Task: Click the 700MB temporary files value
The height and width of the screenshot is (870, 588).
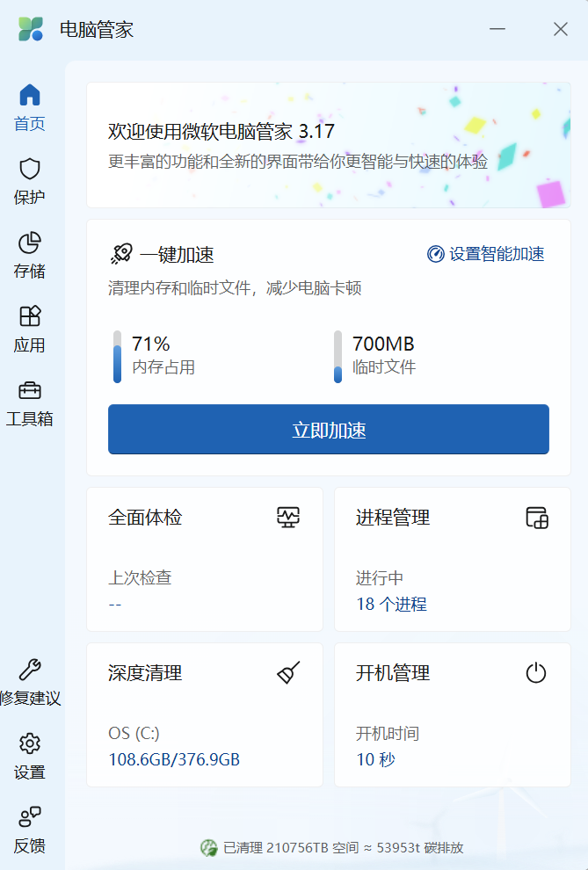Action: pos(383,344)
